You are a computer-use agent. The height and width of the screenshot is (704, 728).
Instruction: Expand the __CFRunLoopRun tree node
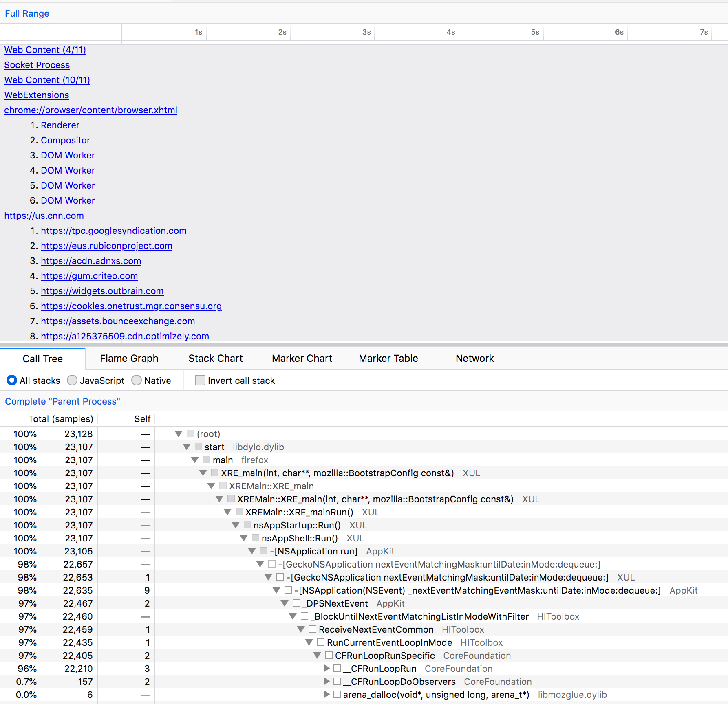326,668
